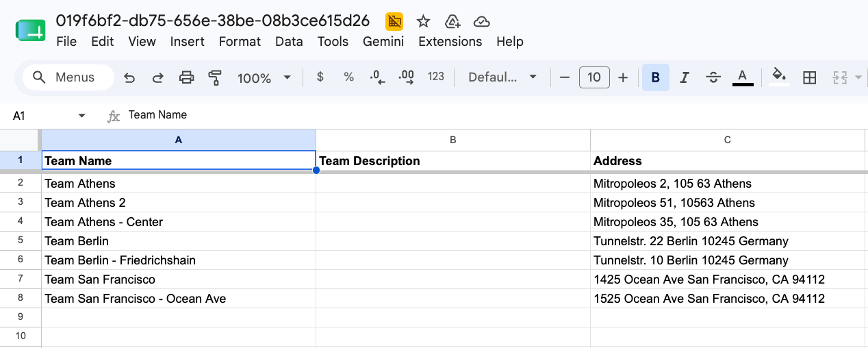
Task: Select the Mitropoleos 51, 10563 Athens cell
Action: click(728, 203)
